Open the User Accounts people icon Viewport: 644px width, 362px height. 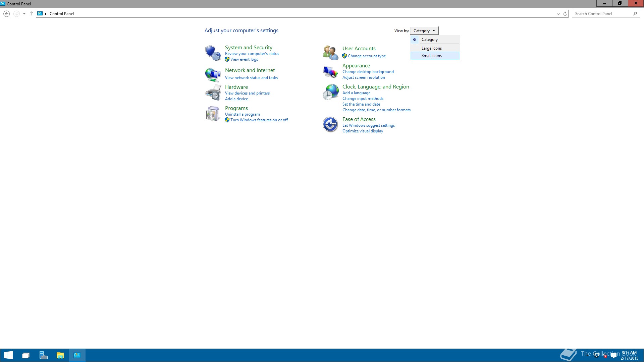[330, 53]
